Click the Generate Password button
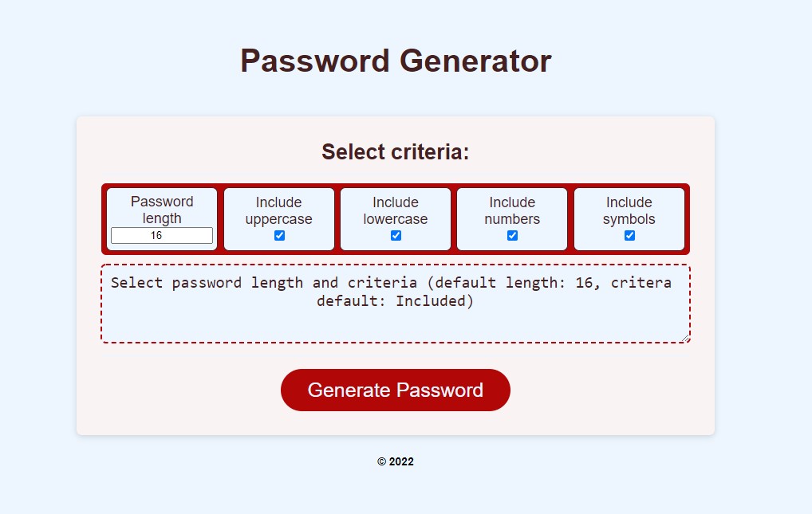The image size is (812, 514). tap(395, 390)
